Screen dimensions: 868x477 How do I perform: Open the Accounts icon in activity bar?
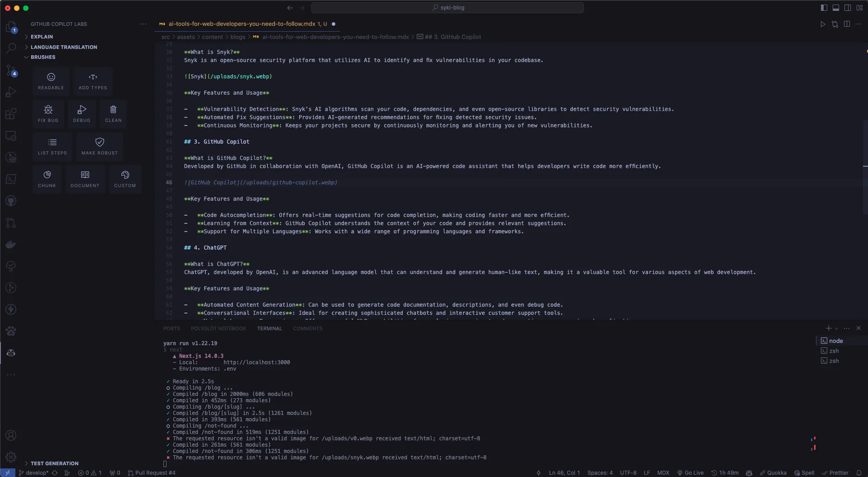(x=11, y=436)
